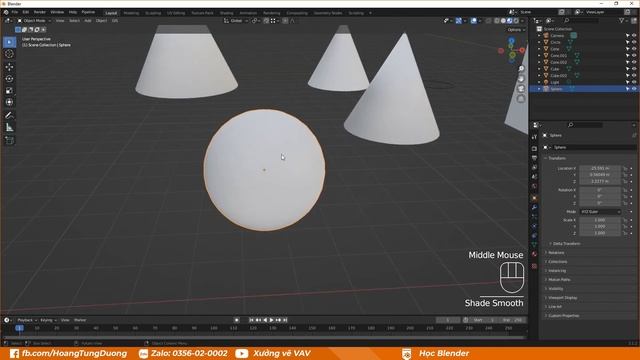Viewport: 640px width, 360px height.
Task: Click the Blender logo menu icon
Action: point(6,12)
